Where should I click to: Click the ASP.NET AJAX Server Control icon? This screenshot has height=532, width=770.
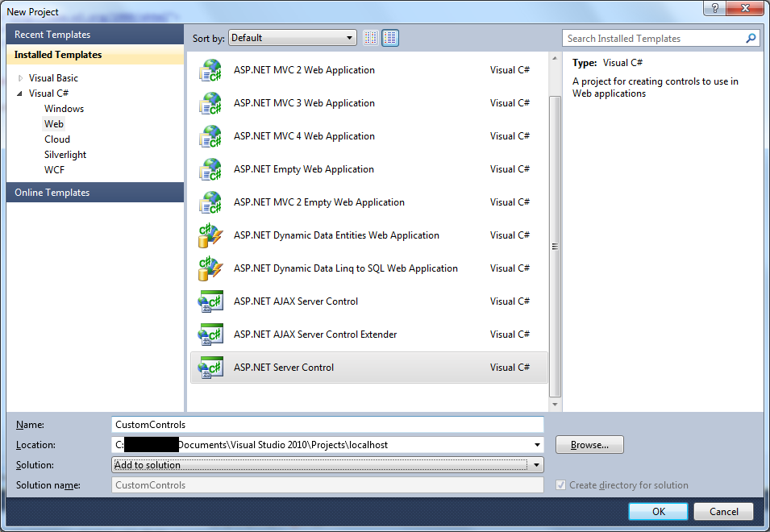(x=210, y=301)
